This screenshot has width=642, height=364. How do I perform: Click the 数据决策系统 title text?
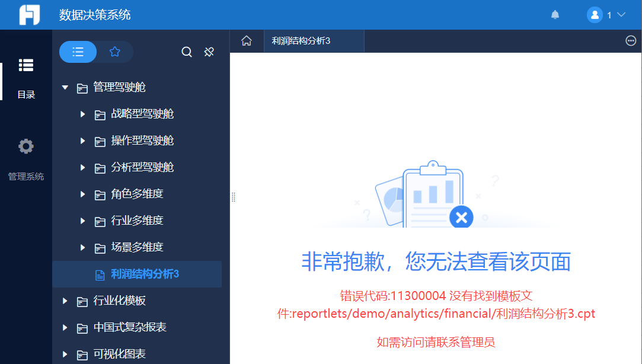point(95,15)
